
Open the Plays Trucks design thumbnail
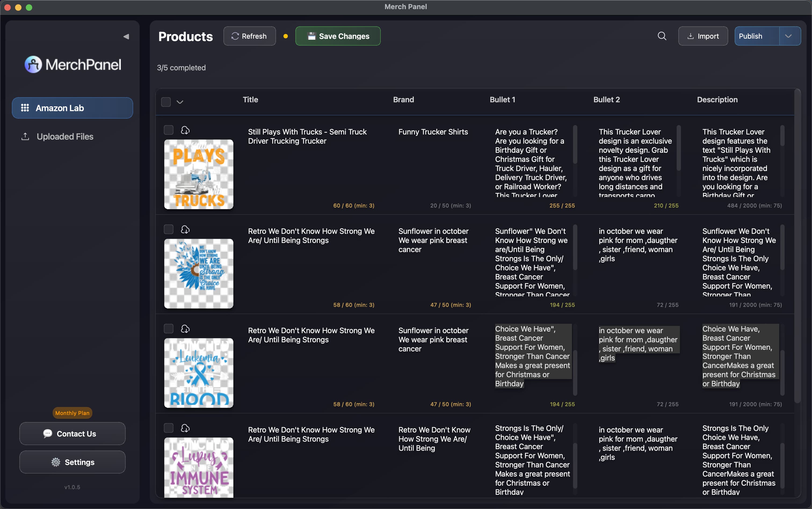[199, 174]
